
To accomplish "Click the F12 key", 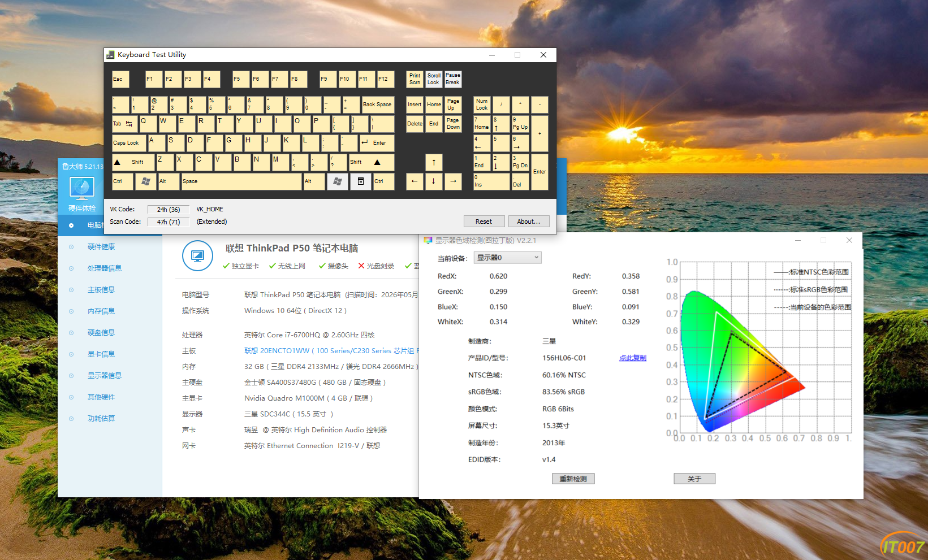I will 386,79.
